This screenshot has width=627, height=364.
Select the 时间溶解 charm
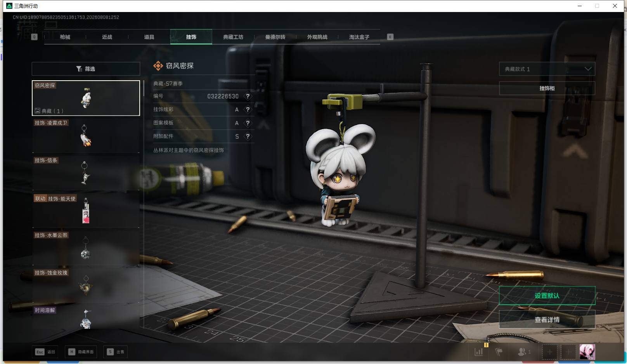[x=86, y=317]
